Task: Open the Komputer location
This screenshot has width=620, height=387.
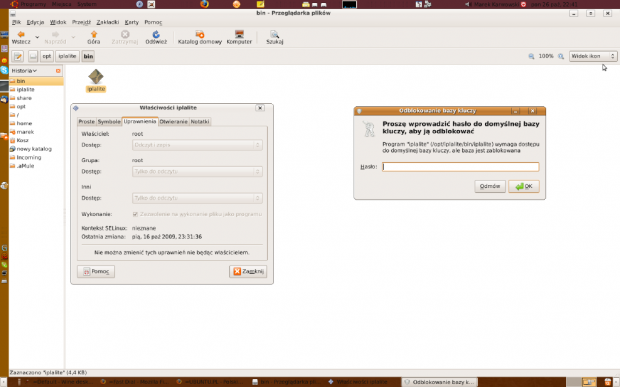Action: pyautogui.click(x=239, y=37)
